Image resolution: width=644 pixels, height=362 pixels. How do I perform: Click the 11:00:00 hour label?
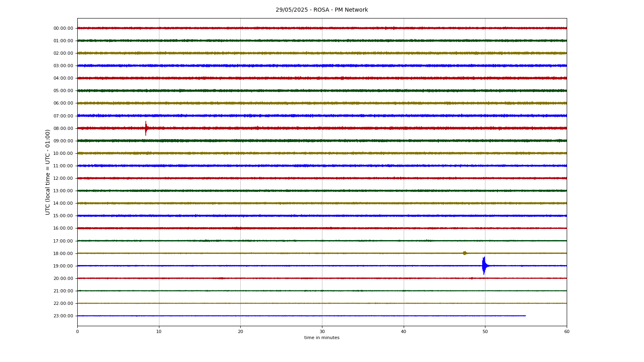point(63,166)
